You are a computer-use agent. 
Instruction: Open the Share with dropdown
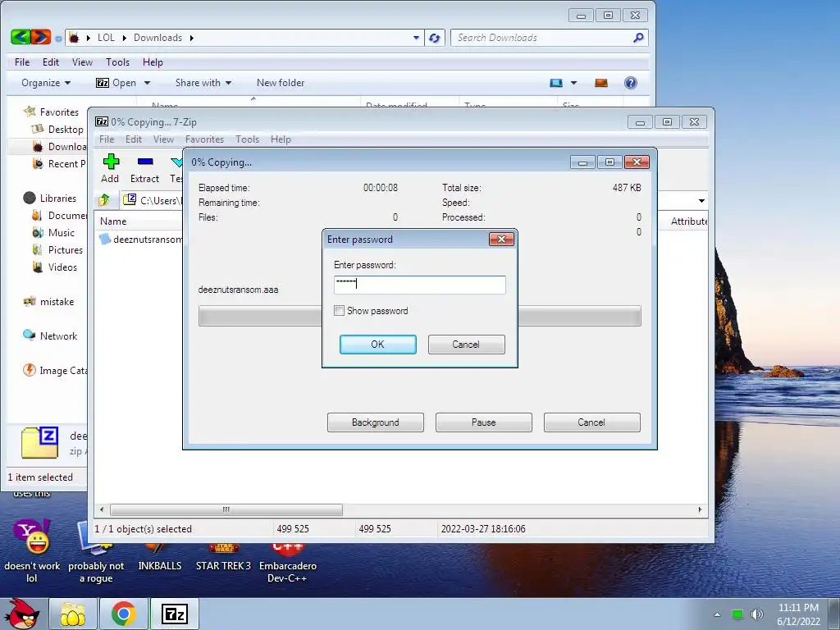[x=203, y=83]
